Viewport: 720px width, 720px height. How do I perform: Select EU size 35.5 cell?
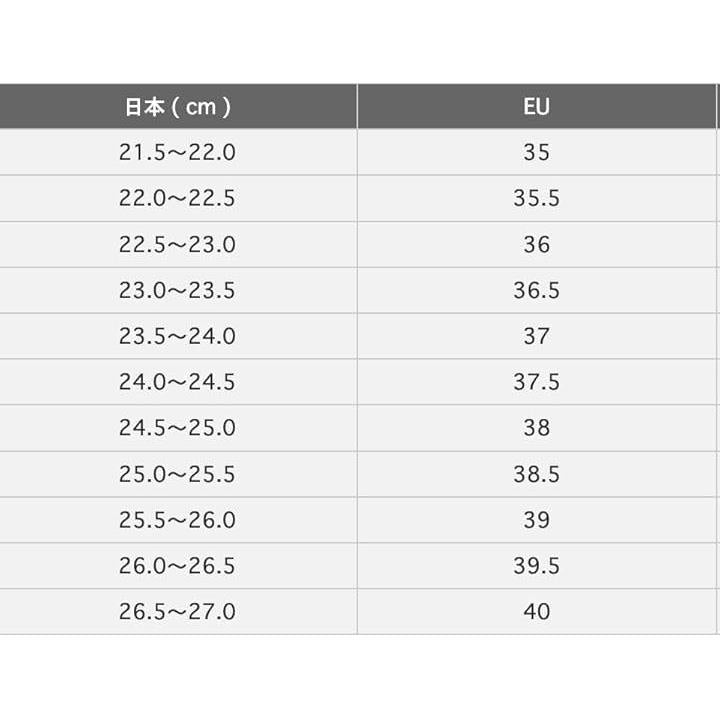pos(536,198)
